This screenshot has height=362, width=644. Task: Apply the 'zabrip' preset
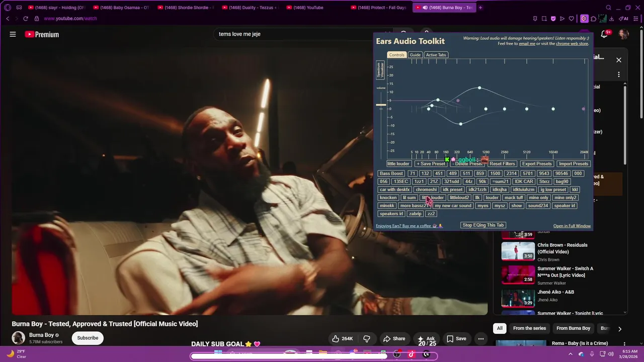pos(415,214)
